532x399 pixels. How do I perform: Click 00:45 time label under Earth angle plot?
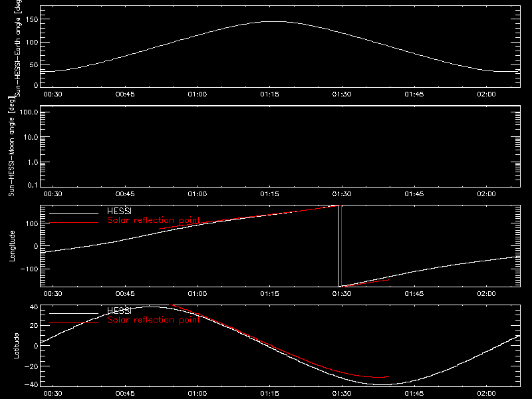[125, 94]
